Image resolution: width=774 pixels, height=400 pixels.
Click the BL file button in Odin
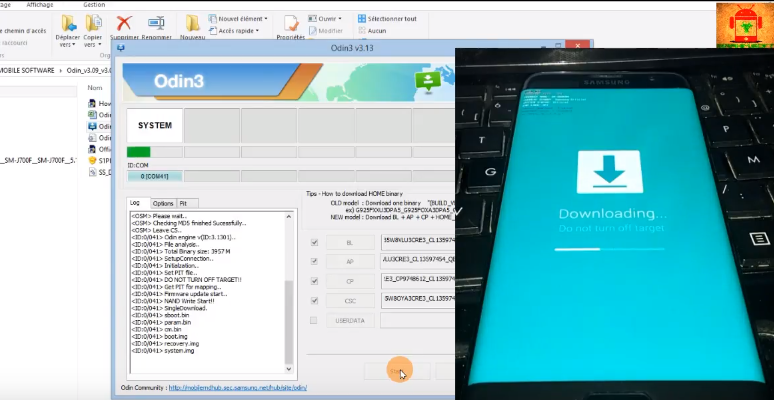pos(350,242)
